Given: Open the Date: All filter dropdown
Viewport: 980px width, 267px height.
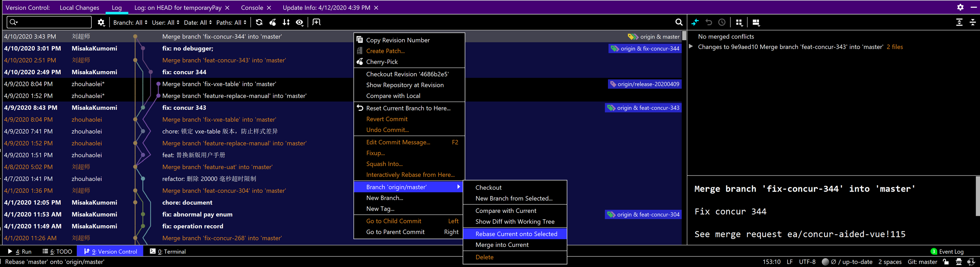Looking at the screenshot, I should coord(197,23).
